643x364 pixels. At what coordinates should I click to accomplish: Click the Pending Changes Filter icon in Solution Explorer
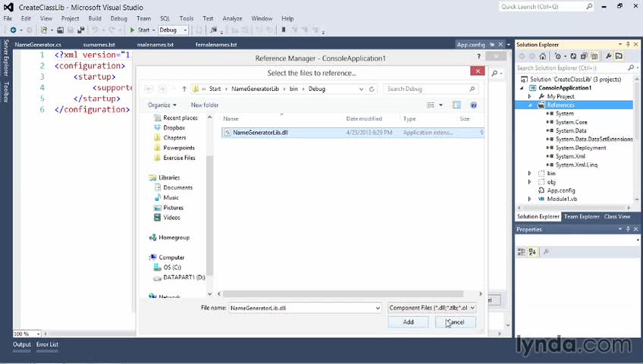point(558,56)
